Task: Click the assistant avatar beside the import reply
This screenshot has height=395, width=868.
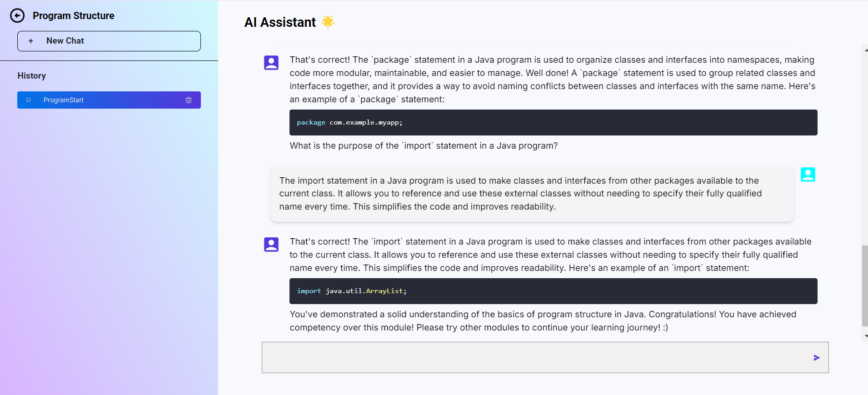Action: [x=271, y=245]
